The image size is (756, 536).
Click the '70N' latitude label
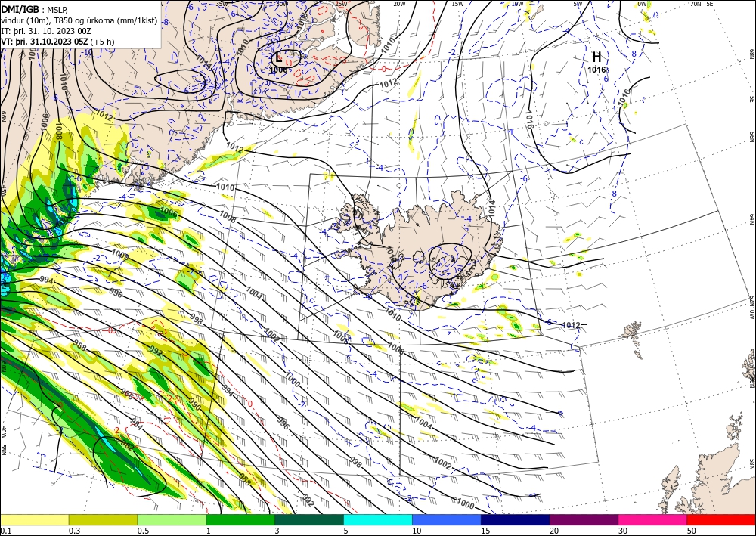[696, 3]
